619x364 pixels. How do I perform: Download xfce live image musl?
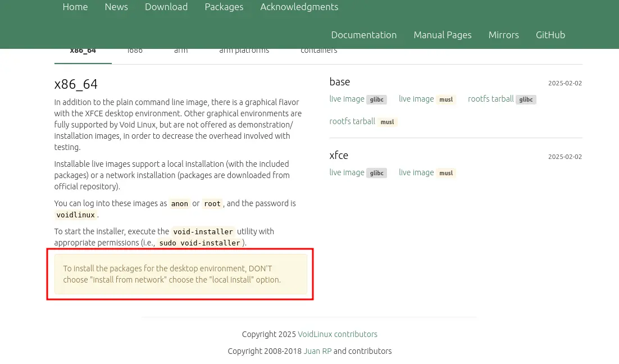tap(427, 172)
